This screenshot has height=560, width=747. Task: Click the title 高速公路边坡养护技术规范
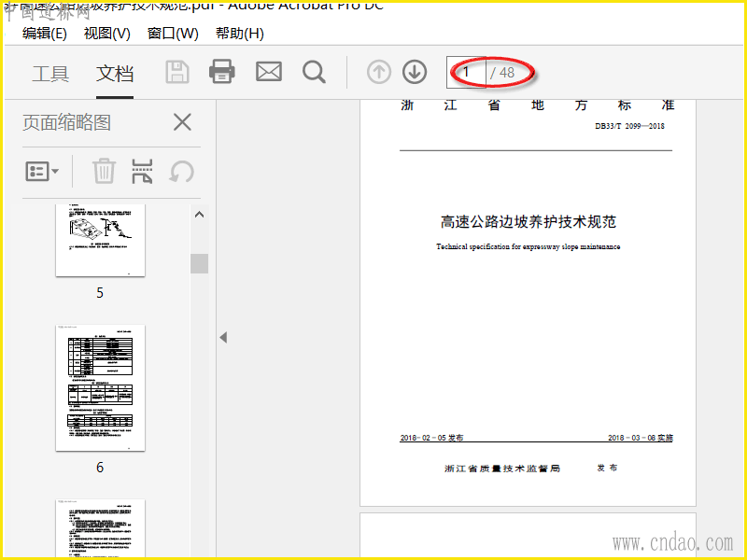528,221
